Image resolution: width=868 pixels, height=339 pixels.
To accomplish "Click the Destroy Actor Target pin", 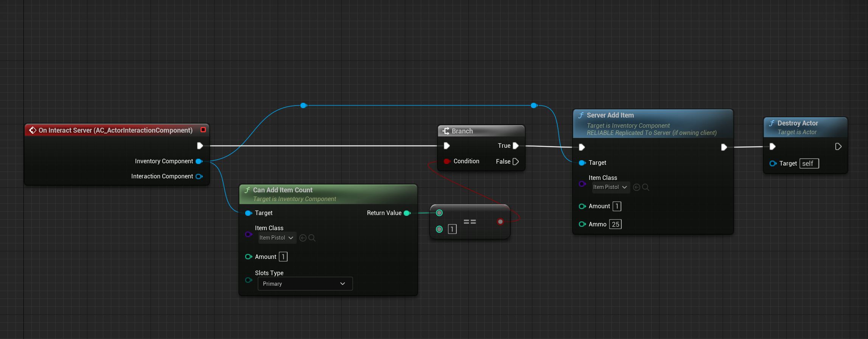I will tap(773, 164).
